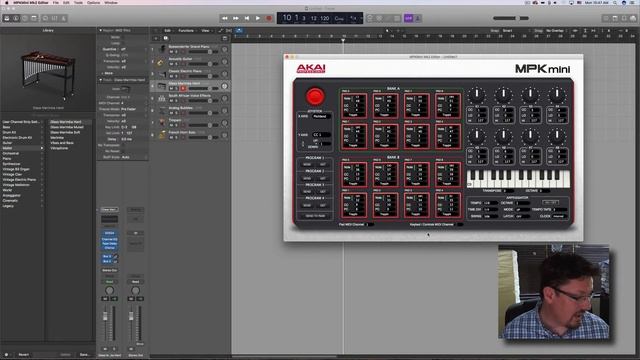Open the arpeggiator Mode dropdown

tap(523, 209)
